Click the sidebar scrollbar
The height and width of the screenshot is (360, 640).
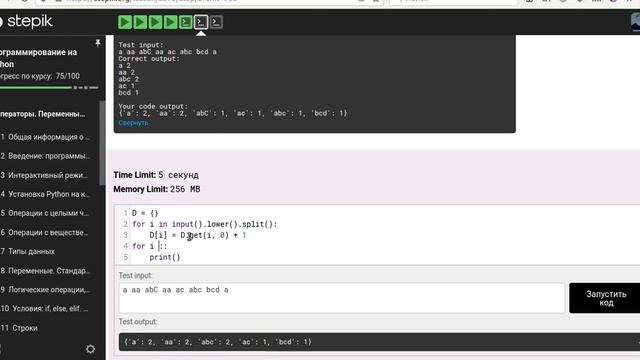tap(102, 143)
